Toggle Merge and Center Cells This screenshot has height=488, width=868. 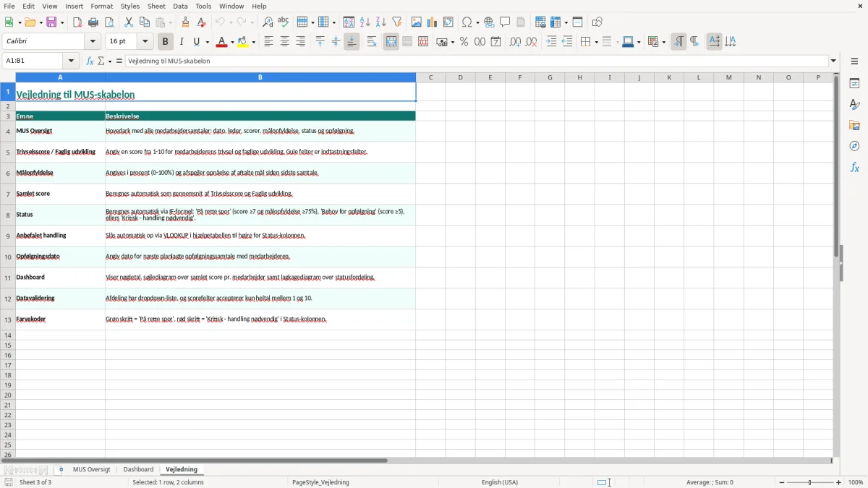[391, 42]
